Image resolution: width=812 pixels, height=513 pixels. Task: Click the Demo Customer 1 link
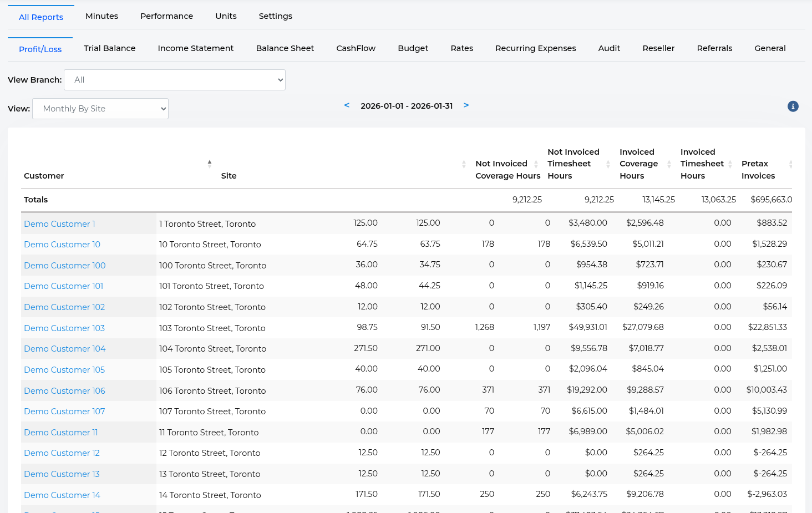(59, 224)
